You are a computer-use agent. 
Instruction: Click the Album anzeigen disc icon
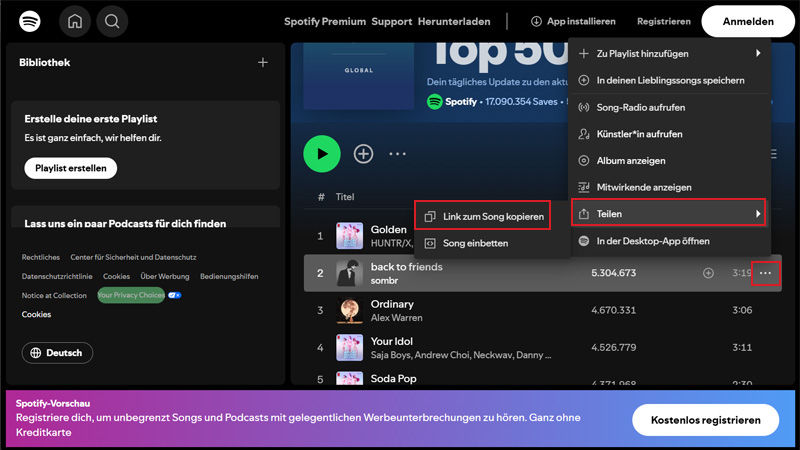(584, 161)
